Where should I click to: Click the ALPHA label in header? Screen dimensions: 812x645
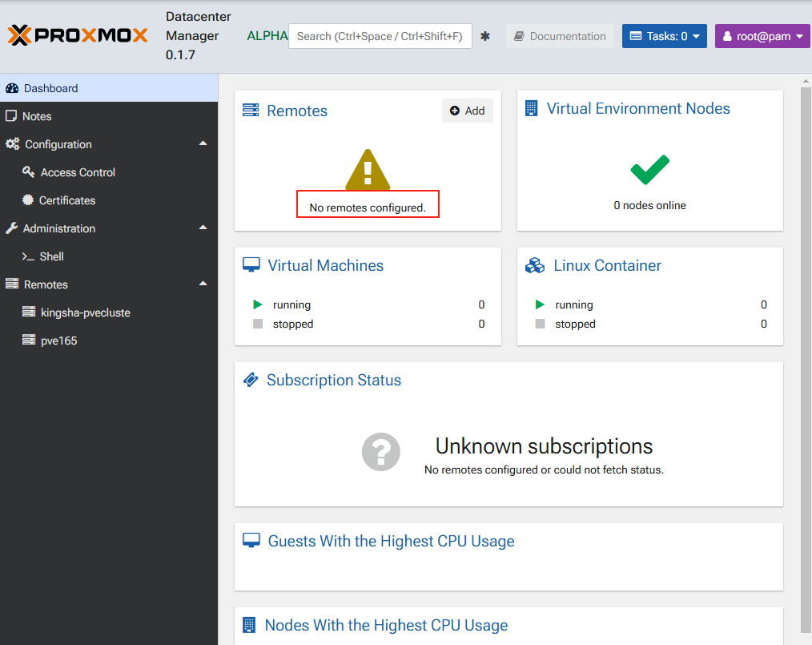267,36
